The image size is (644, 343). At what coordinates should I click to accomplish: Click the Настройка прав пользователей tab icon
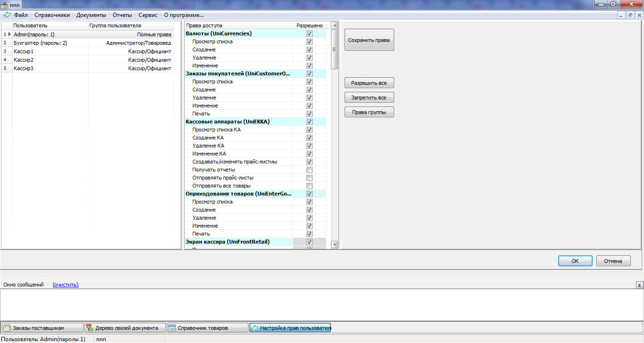coord(255,327)
